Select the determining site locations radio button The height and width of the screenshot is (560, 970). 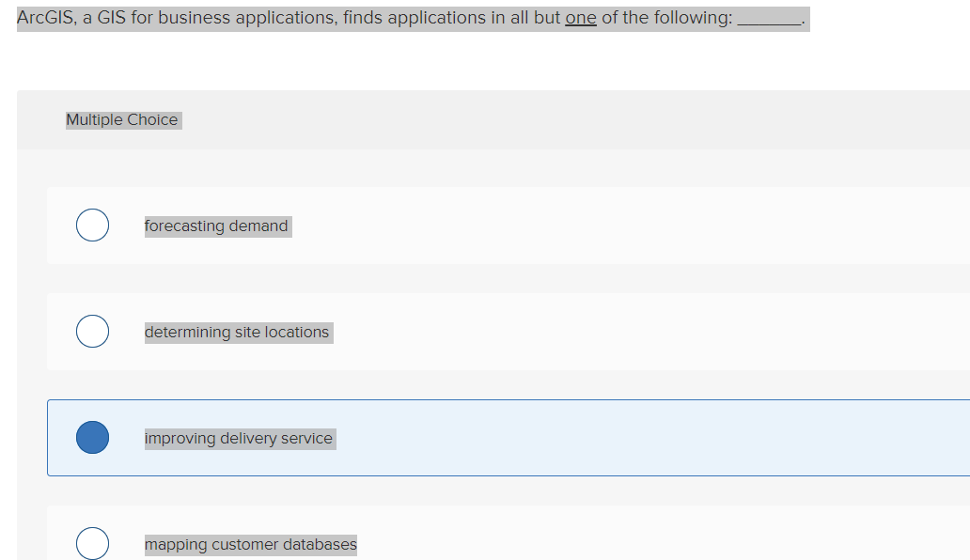click(x=92, y=331)
